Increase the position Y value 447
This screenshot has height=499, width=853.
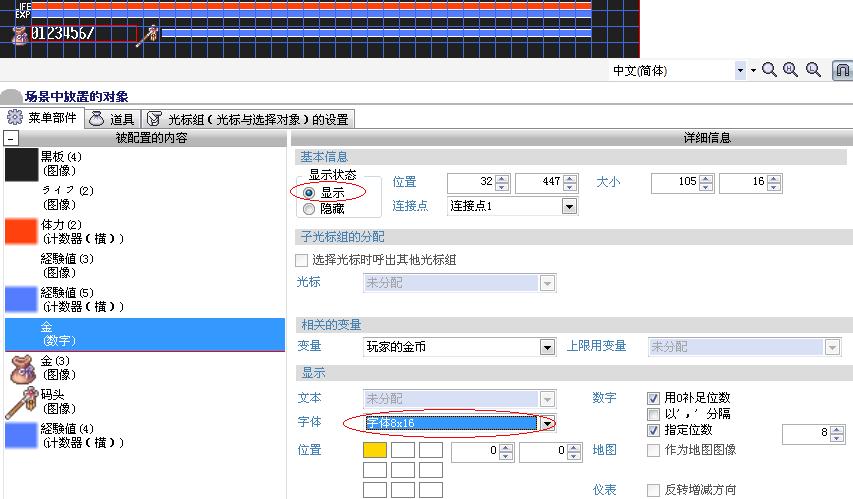click(x=570, y=179)
